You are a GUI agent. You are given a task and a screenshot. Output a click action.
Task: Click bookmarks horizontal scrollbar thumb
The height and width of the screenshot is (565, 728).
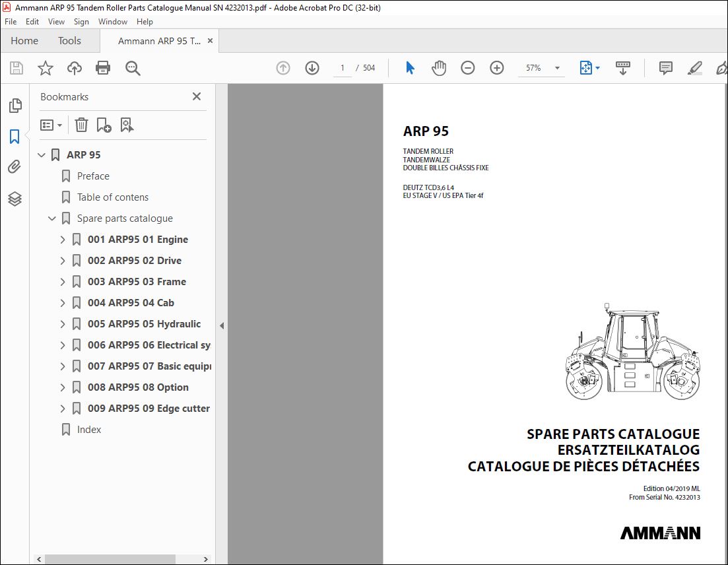point(110,559)
